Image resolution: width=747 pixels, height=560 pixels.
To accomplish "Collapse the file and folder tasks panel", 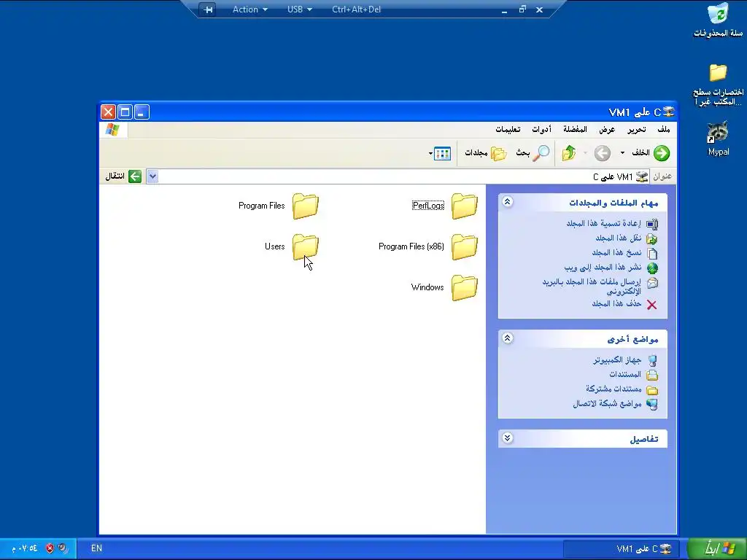I will point(508,202).
